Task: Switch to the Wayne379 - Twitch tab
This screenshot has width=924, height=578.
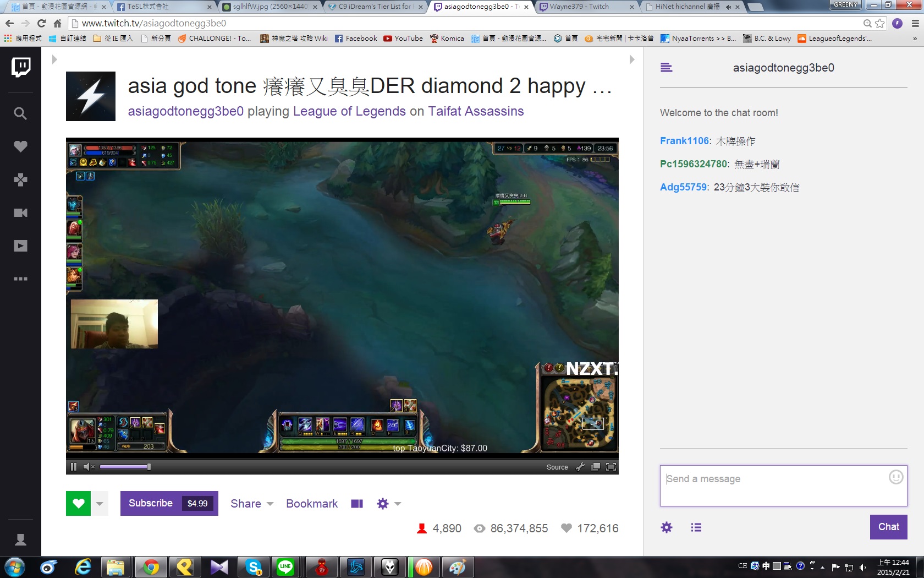Action: 584,7
